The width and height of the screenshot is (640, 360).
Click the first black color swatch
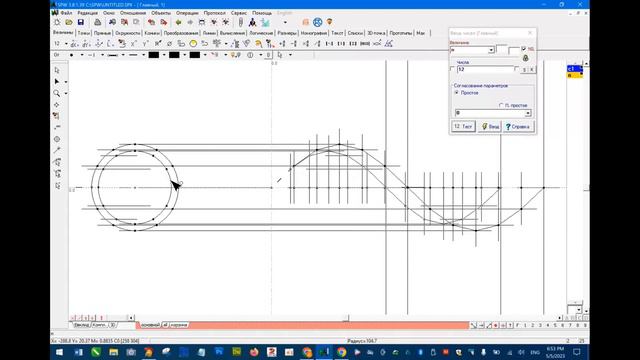[x=153, y=55]
